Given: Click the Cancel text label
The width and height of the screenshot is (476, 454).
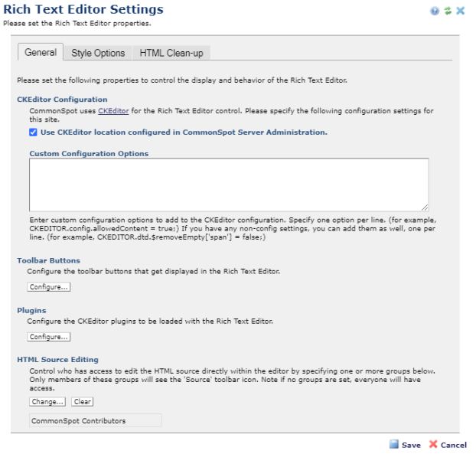Looking at the screenshot, I should click(453, 445).
